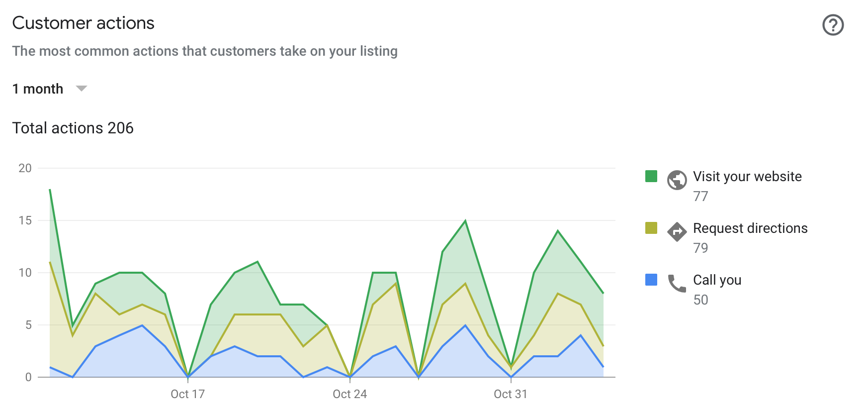
Task: Click the phone icon beside Call you
Action: click(x=677, y=284)
